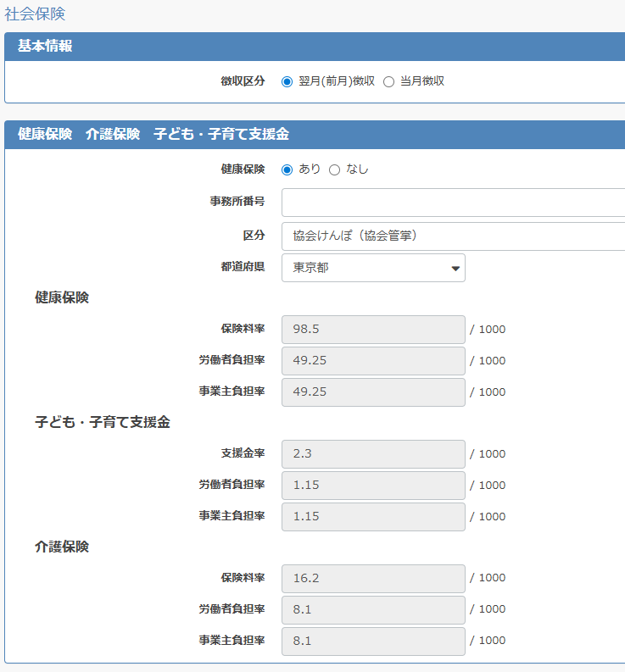Select the 翌月(前月)徴収 radio option
The image size is (625, 672).
[287, 81]
